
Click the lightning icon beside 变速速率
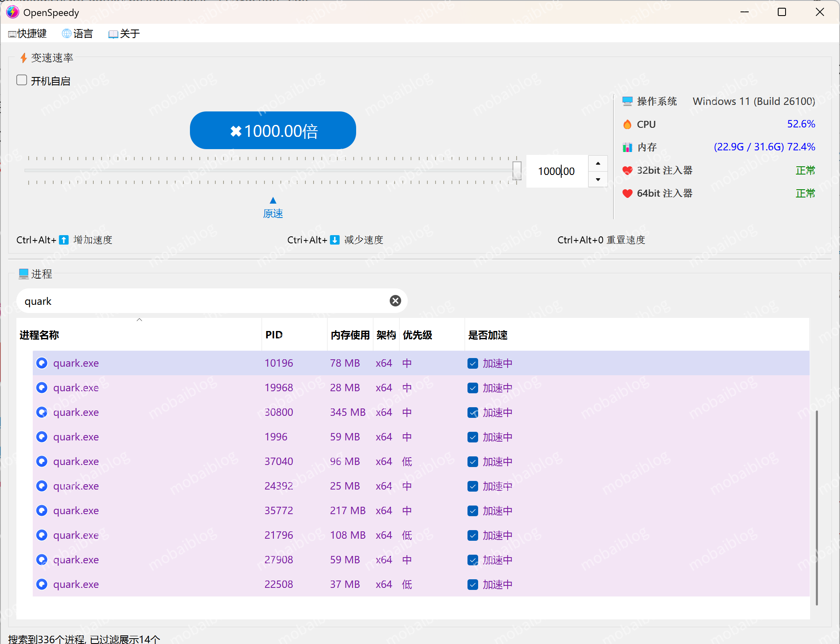pyautogui.click(x=23, y=58)
